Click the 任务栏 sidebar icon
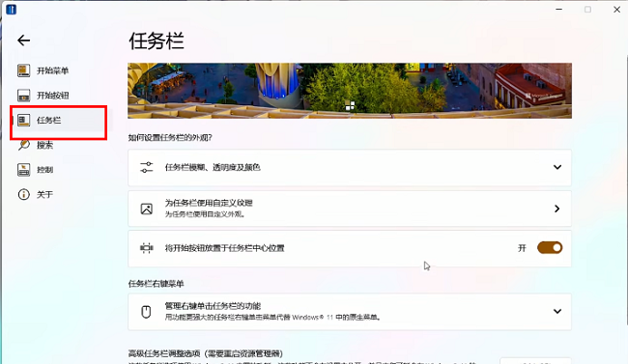This screenshot has height=364, width=628. click(x=23, y=120)
